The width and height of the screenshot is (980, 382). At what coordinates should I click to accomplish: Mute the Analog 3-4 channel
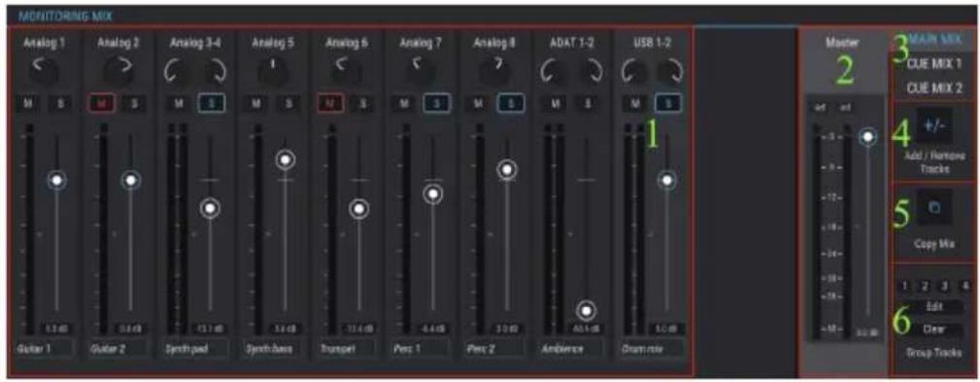pyautogui.click(x=178, y=103)
